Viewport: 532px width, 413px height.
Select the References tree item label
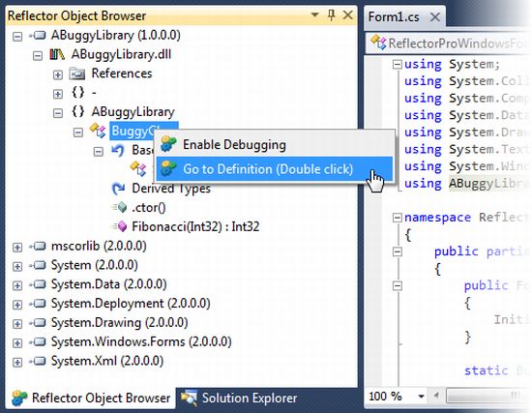pos(122,74)
